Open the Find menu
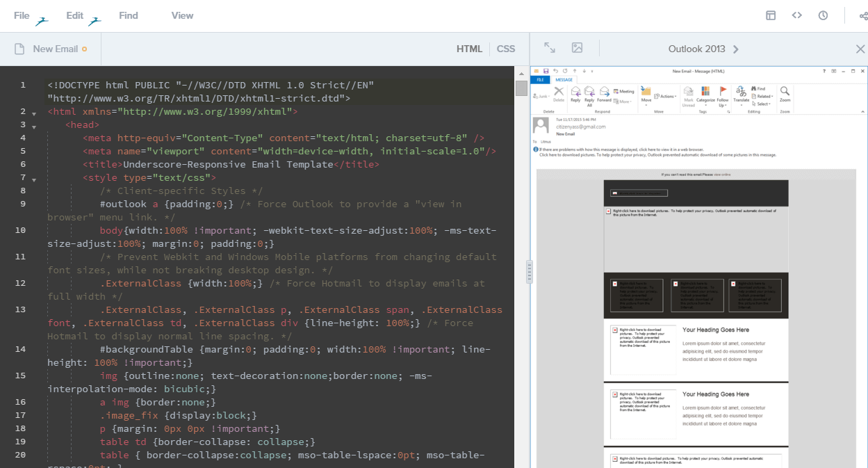 point(129,15)
